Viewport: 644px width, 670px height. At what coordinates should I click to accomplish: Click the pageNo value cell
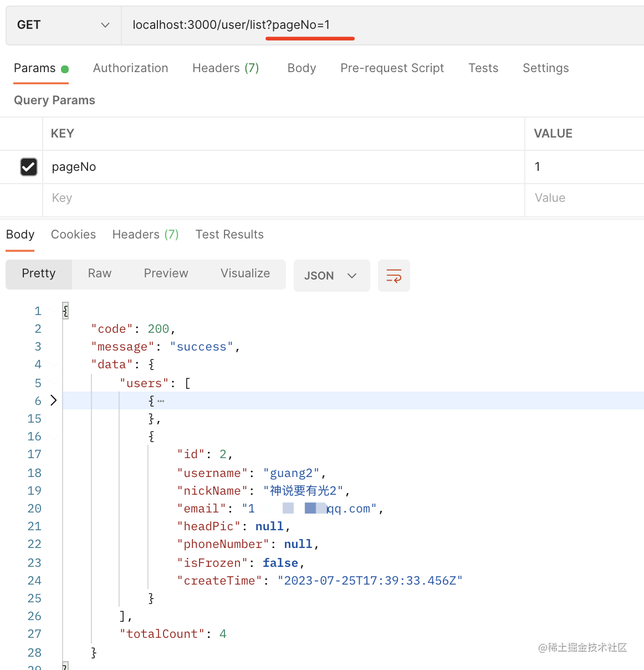click(x=582, y=167)
